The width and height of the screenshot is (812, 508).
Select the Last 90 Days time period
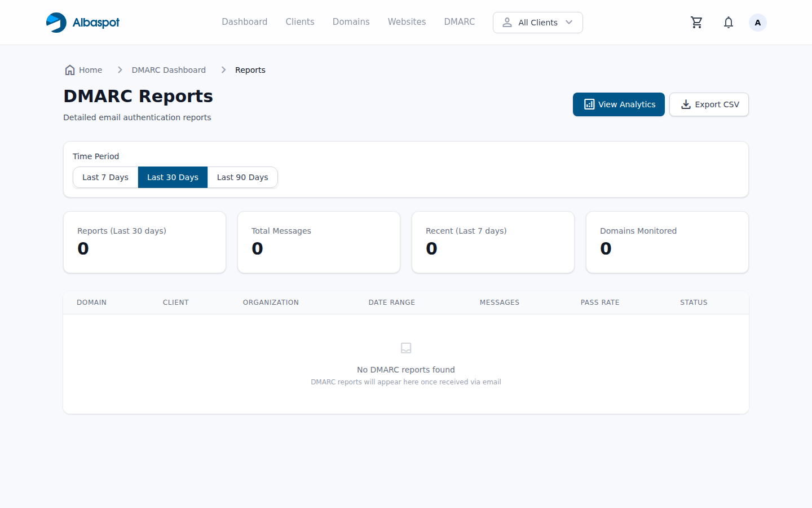242,177
